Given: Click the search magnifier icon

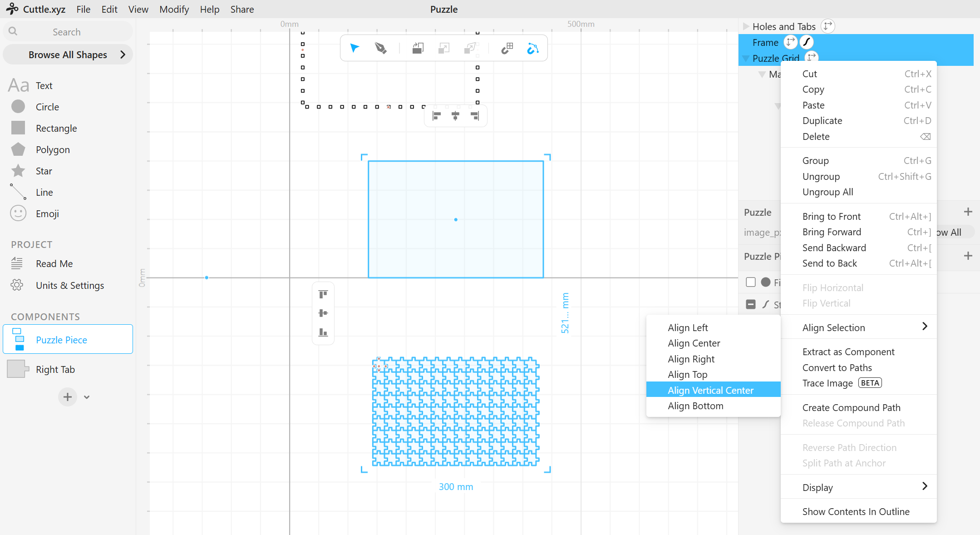Looking at the screenshot, I should tap(13, 31).
